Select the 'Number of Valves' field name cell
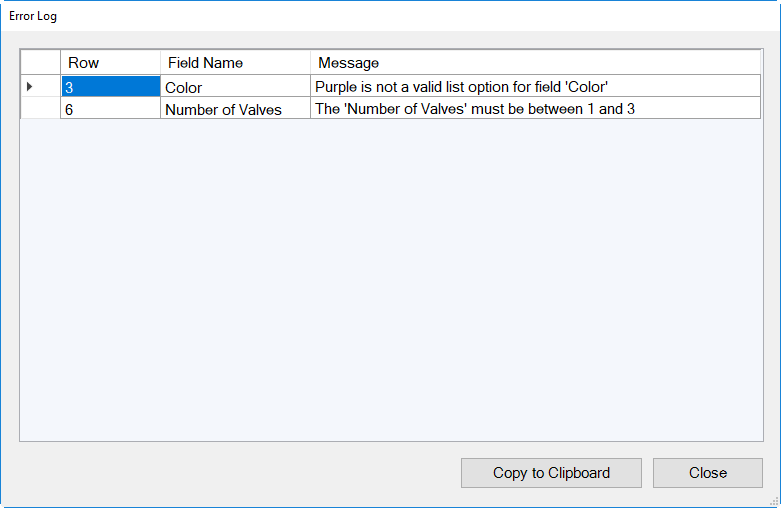Viewport: 781px width, 508px height. [235, 109]
